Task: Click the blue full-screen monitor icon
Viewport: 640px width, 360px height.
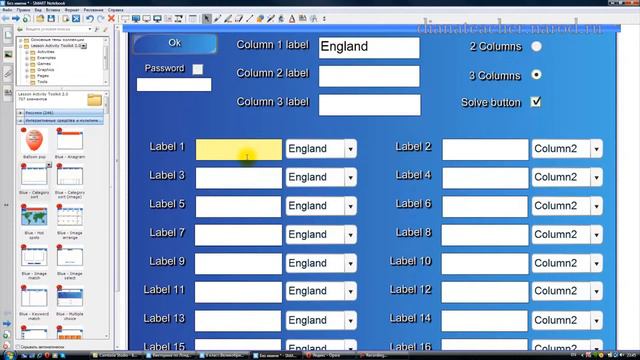Action: click(136, 18)
